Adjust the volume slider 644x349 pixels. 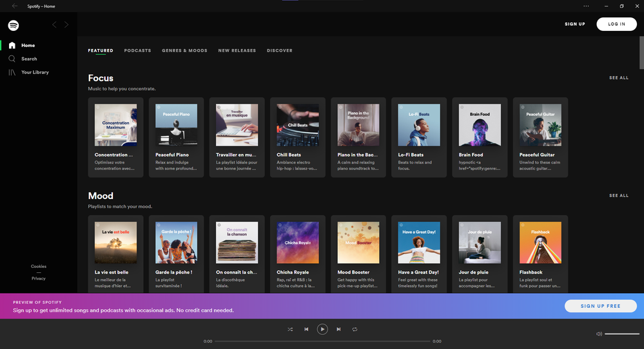621,334
